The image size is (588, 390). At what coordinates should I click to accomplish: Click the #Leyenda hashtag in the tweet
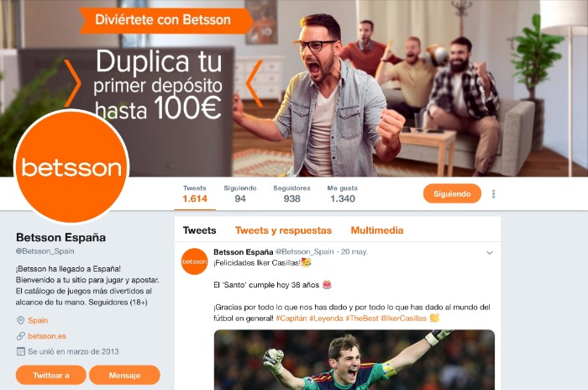click(326, 319)
